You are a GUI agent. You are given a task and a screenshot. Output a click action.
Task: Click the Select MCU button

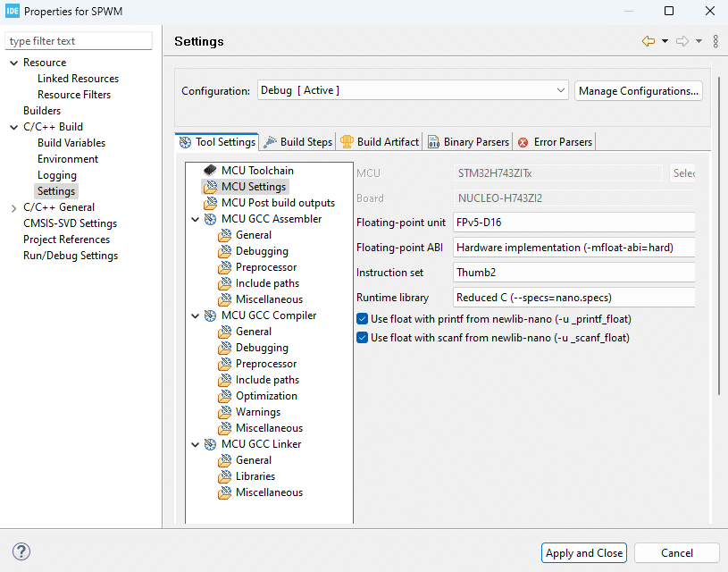(x=682, y=173)
